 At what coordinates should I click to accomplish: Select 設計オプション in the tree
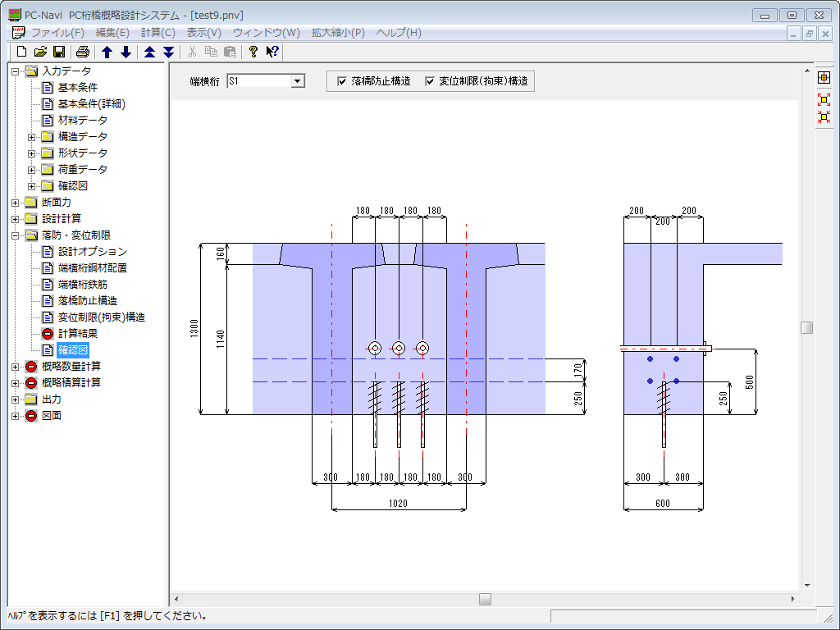pyautogui.click(x=92, y=252)
